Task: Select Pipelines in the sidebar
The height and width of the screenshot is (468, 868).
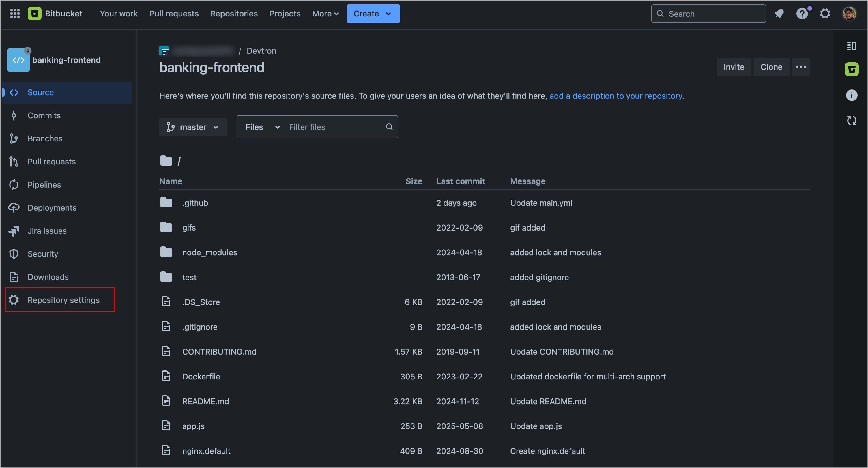Action: coord(44,185)
